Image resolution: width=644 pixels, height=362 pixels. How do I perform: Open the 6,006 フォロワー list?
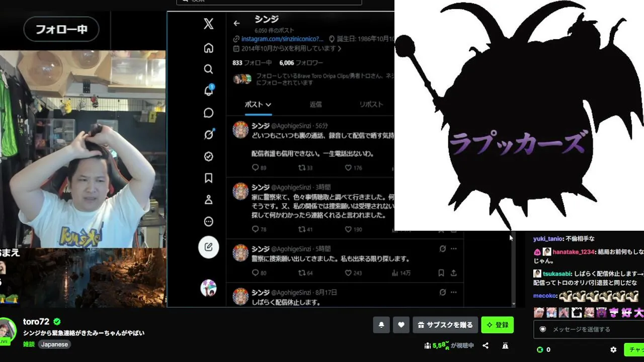click(301, 63)
